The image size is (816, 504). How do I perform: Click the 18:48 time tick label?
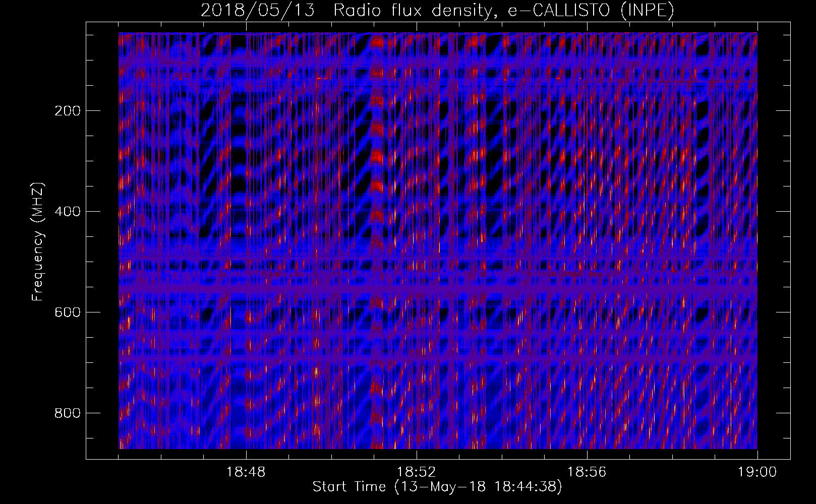pos(246,472)
